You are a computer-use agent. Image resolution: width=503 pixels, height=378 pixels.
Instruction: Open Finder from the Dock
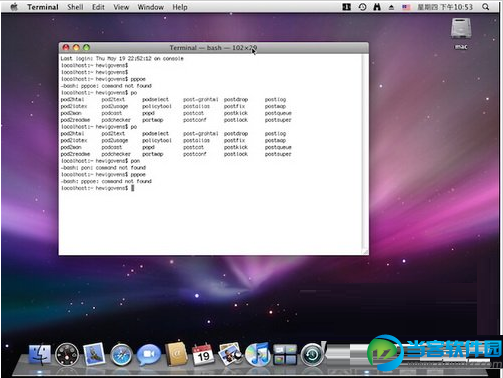(40, 354)
